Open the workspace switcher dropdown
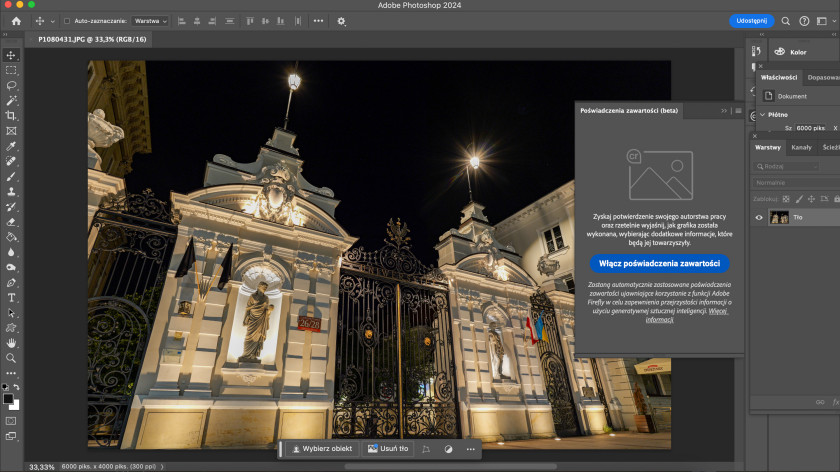840x472 pixels. tap(824, 21)
